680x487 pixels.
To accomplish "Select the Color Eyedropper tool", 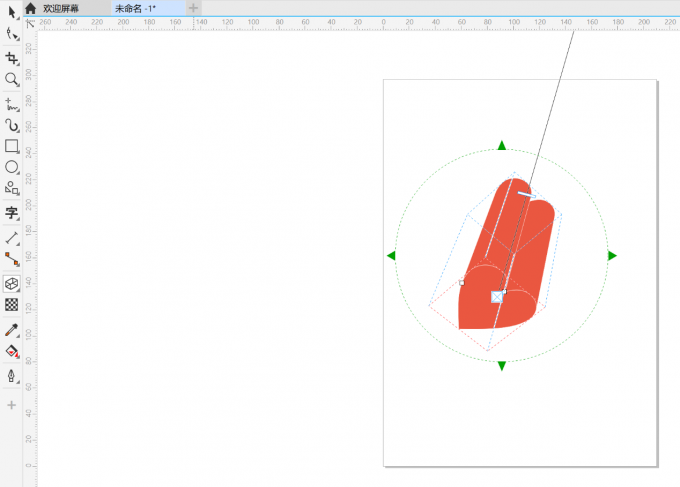I will tap(12, 330).
